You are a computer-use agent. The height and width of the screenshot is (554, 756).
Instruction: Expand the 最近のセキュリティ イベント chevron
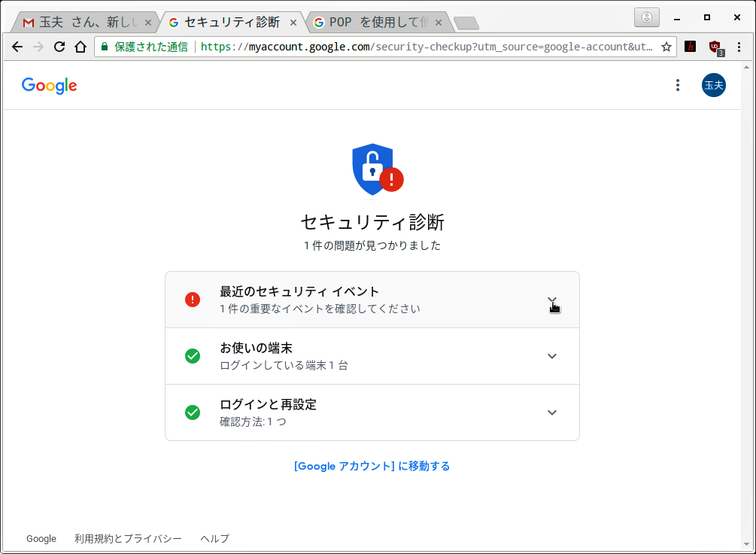(552, 300)
